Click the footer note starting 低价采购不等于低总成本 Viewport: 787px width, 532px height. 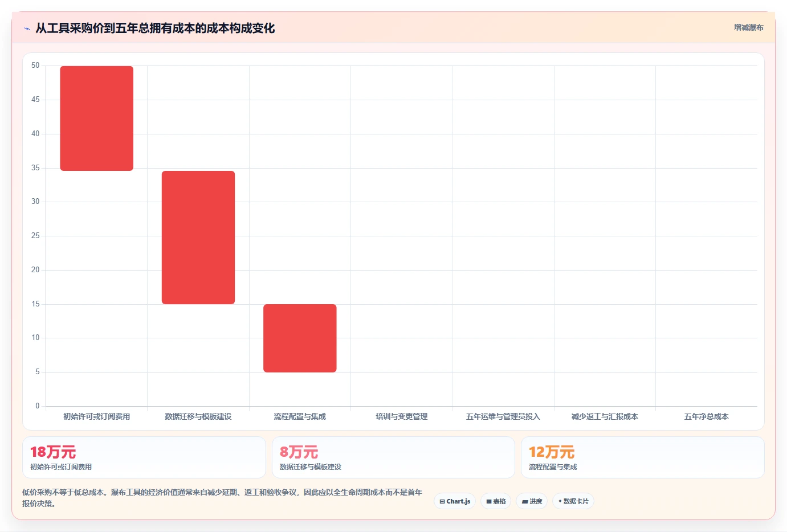point(222,498)
